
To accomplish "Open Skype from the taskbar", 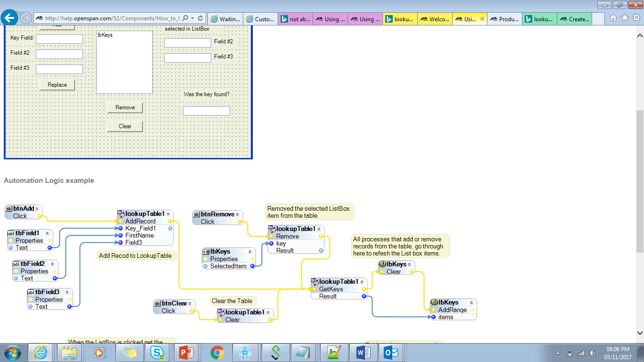I will pos(158,353).
